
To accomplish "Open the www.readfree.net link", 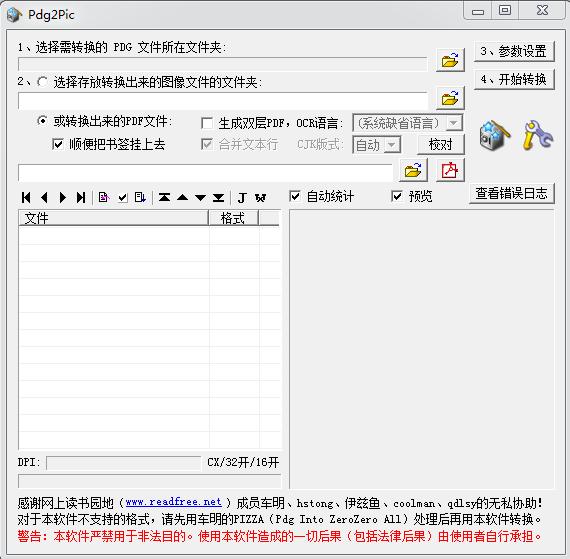I will (x=174, y=502).
